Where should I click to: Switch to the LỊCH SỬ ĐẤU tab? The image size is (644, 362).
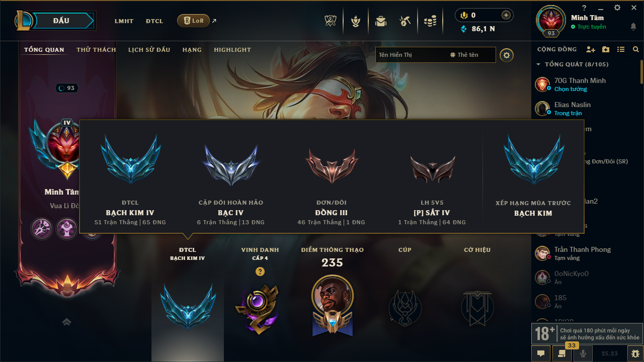[149, 50]
